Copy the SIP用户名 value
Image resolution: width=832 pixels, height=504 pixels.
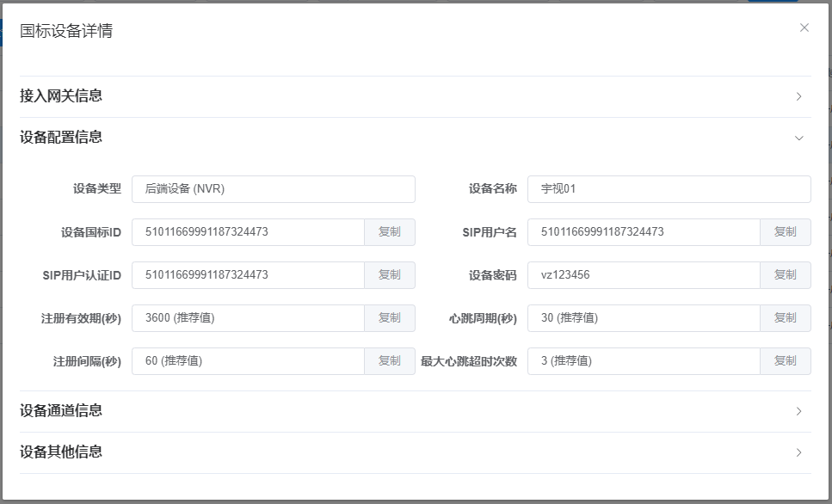click(786, 232)
